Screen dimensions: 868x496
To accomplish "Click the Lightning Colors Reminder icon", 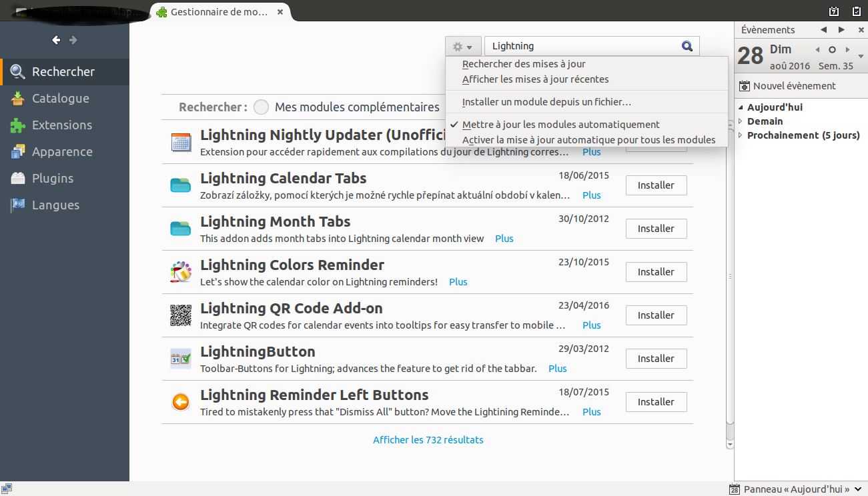I will pyautogui.click(x=181, y=272).
